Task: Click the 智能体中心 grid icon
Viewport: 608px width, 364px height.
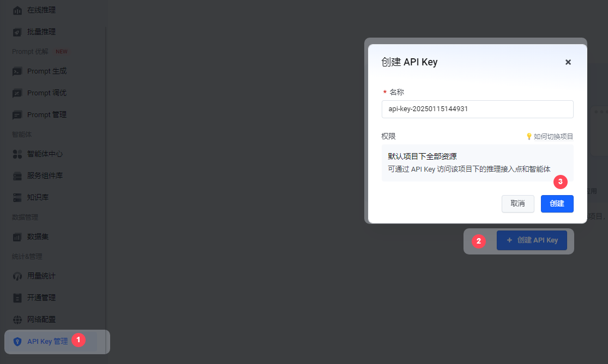Action: tap(17, 154)
